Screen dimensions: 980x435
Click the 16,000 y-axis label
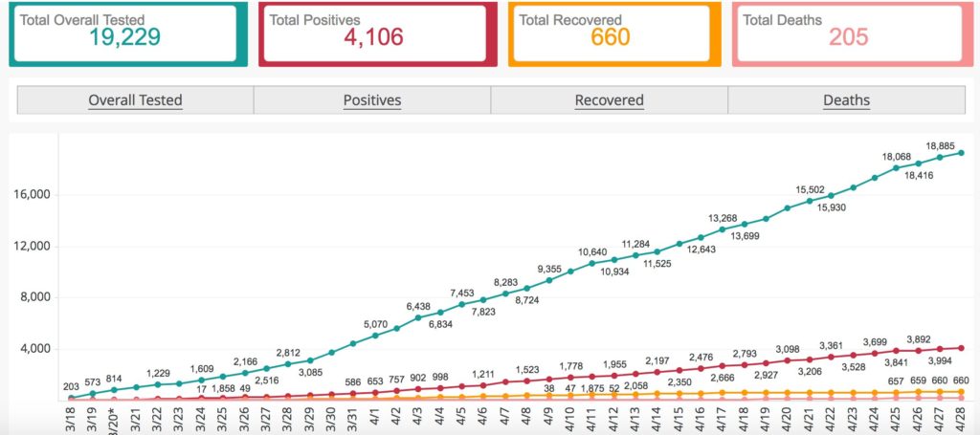click(33, 195)
